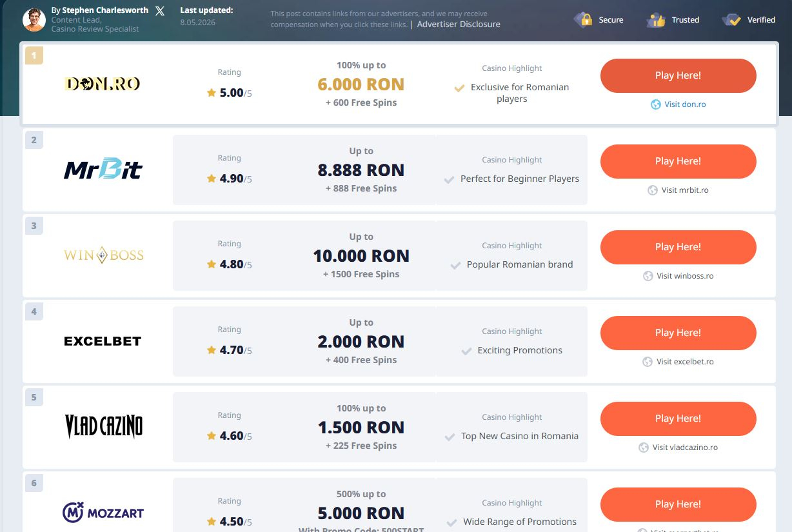Click Play Here for Don.ro
The height and width of the screenshot is (532, 792).
[678, 75]
